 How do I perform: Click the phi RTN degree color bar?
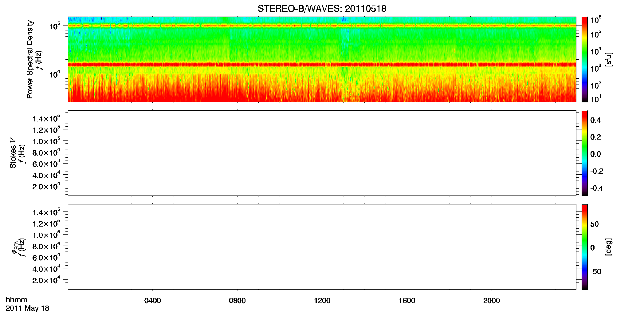585,247
